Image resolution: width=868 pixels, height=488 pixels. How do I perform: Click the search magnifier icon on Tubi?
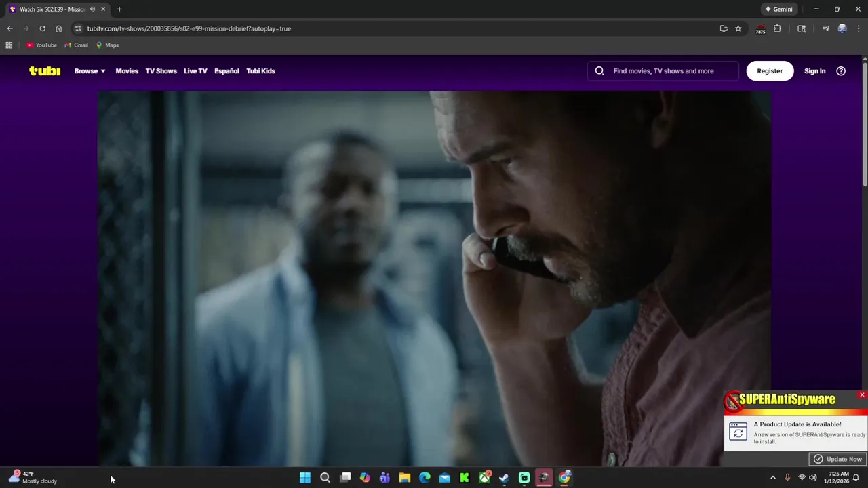point(599,71)
